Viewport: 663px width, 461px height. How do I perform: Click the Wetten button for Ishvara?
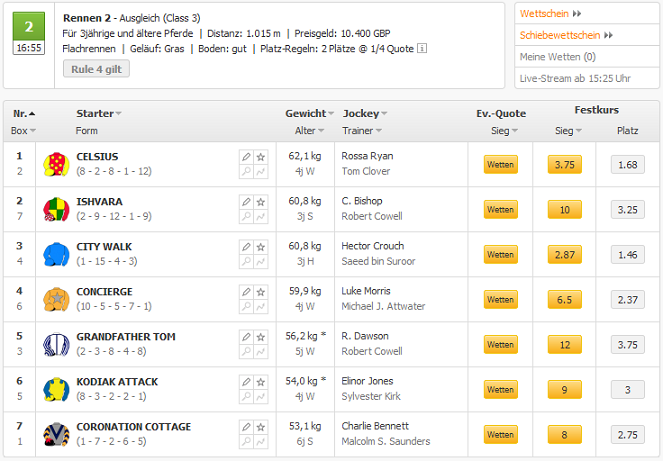tap(501, 210)
